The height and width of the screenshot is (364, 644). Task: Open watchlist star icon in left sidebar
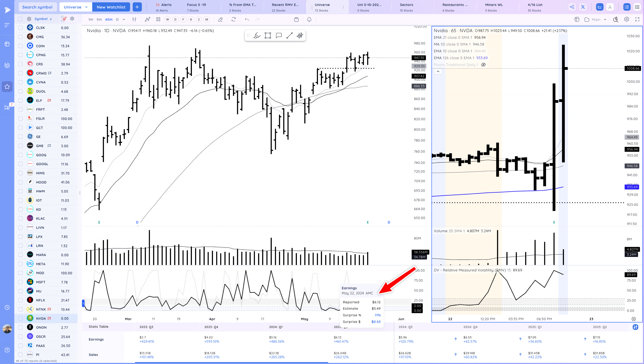coord(7,87)
